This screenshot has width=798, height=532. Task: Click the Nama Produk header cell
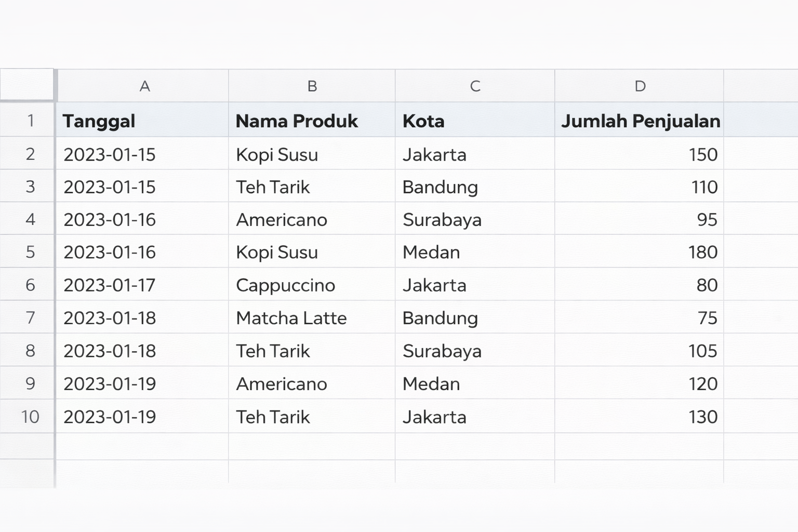tap(312, 121)
